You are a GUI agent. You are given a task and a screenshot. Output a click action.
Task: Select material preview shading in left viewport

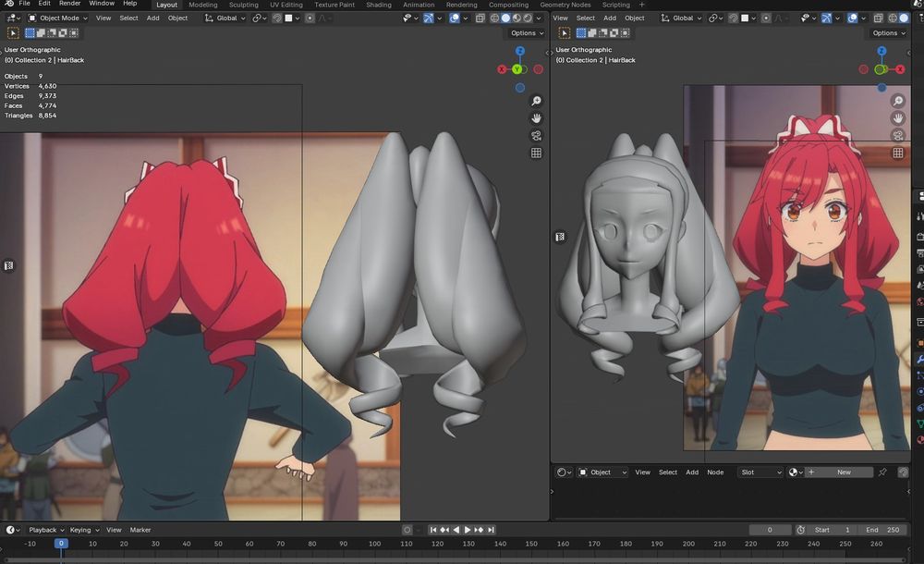point(517,18)
